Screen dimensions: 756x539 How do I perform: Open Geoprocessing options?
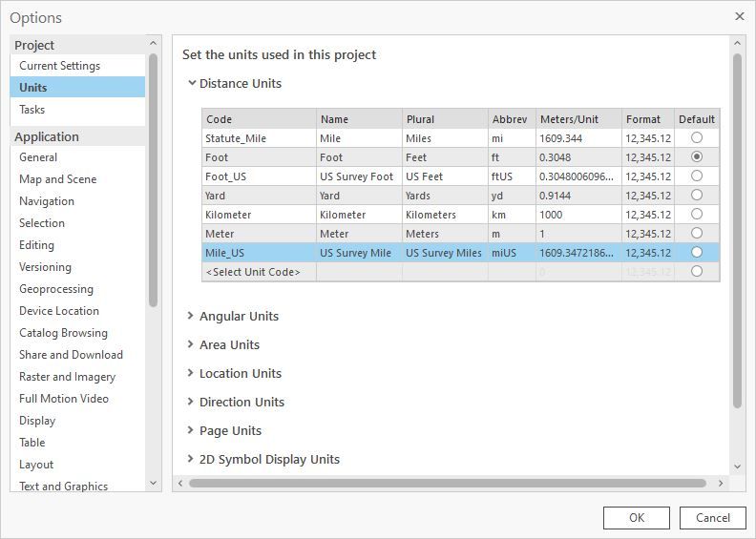pos(77,288)
